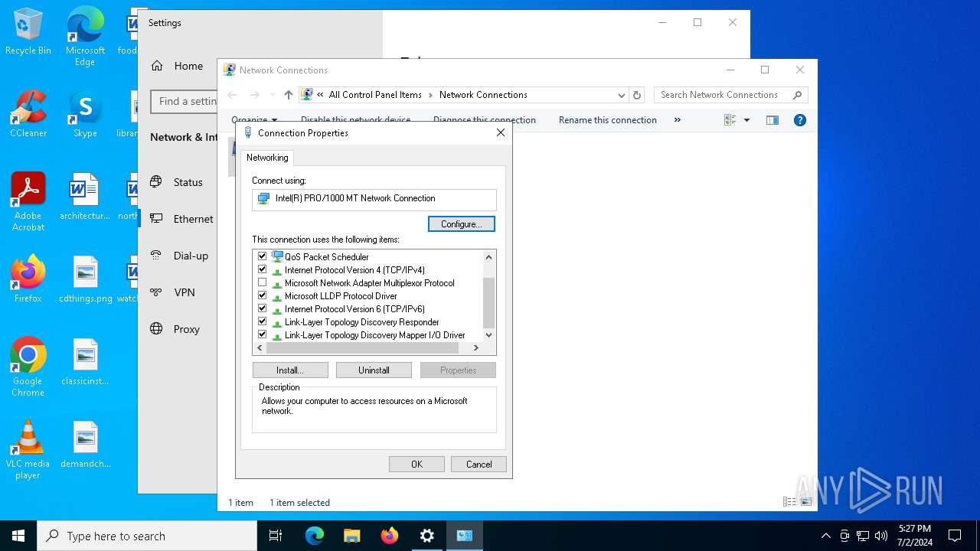Image resolution: width=980 pixels, height=551 pixels.
Task: Open the recent locations dropdown arrow
Action: 273,95
